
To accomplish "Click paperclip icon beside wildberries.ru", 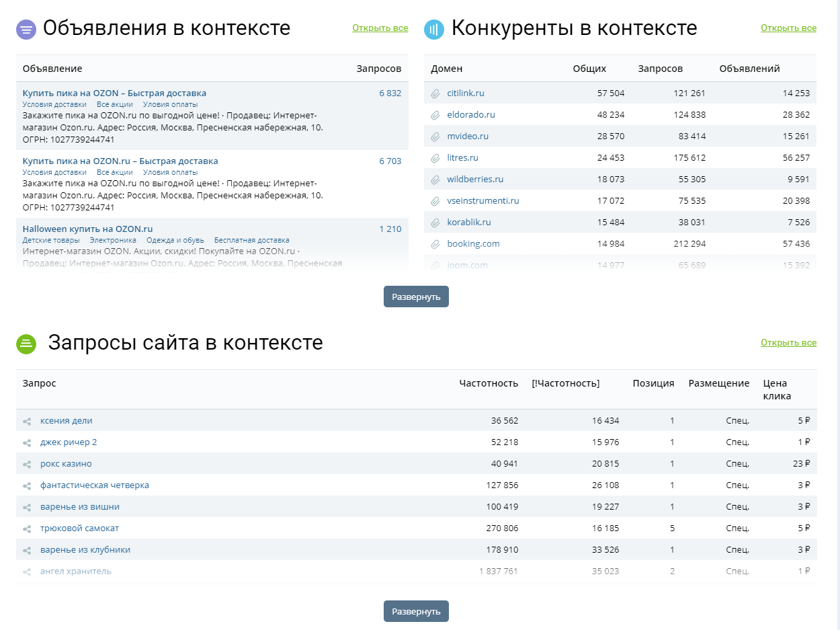I will 435,180.
